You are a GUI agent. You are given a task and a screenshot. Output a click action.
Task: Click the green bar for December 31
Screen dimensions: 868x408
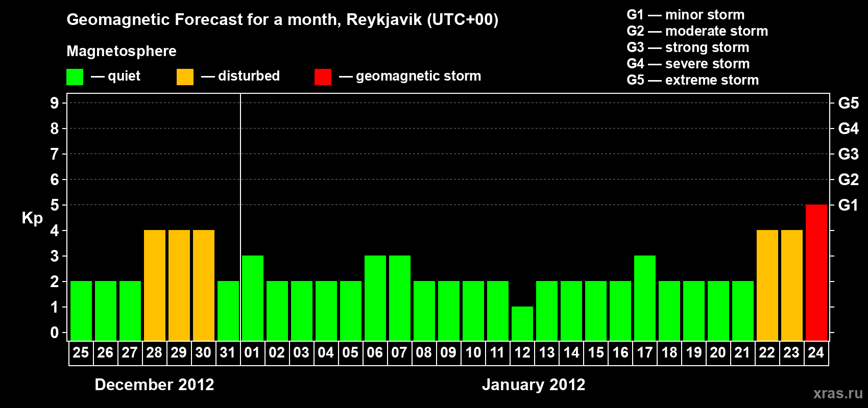point(228,311)
